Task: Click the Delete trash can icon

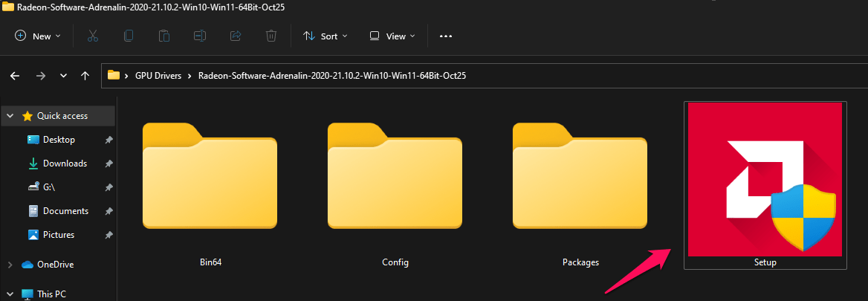Action: pos(271,36)
